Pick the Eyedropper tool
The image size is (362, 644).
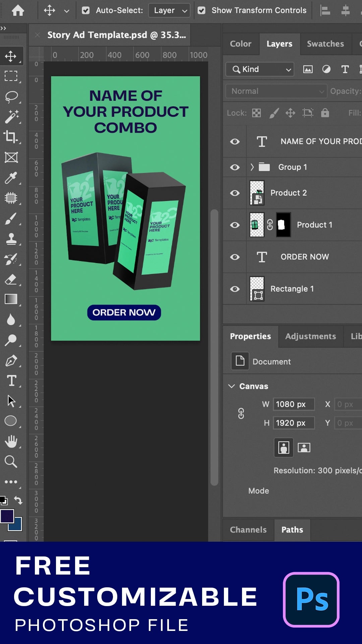tap(11, 178)
